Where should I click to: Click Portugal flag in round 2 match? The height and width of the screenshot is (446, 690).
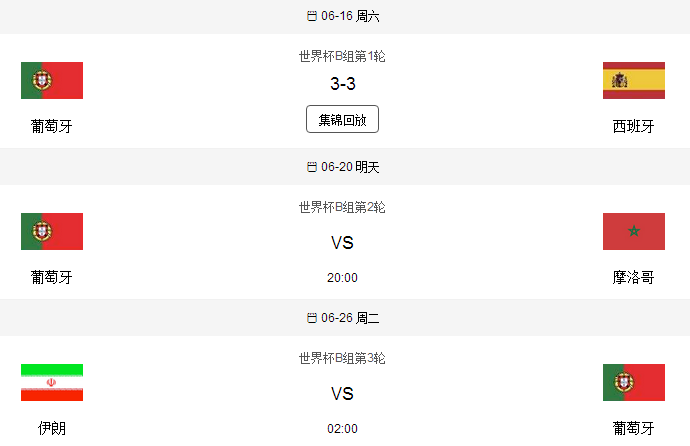click(52, 231)
